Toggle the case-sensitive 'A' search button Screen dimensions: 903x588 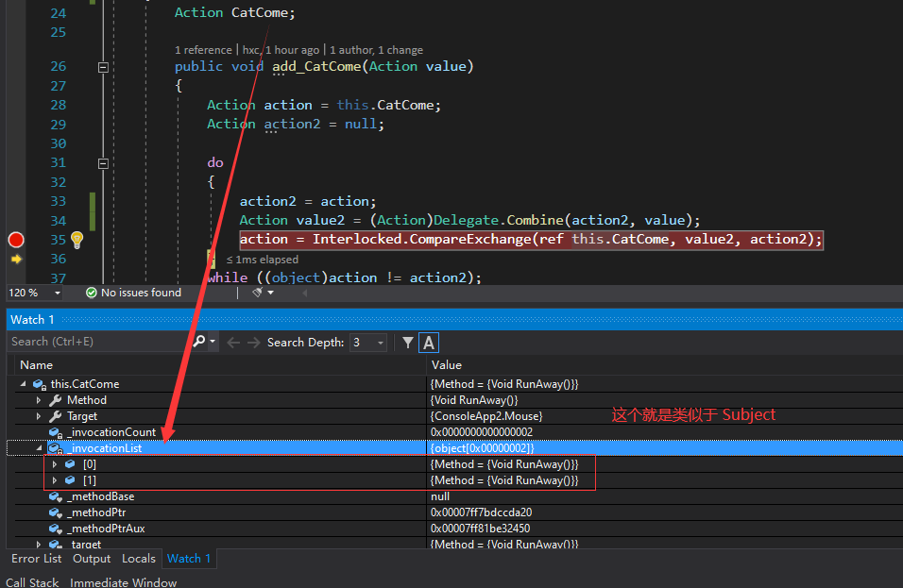429,343
